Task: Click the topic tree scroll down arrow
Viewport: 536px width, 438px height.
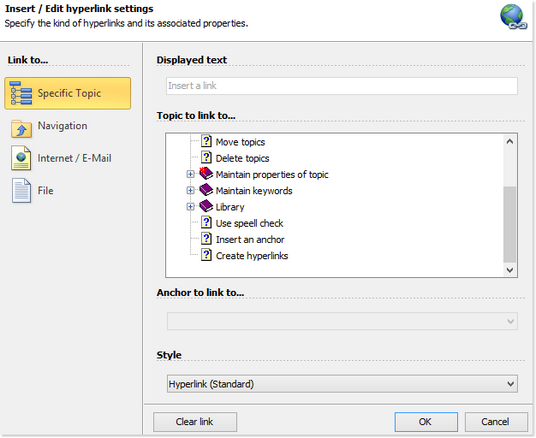Action: (x=510, y=270)
